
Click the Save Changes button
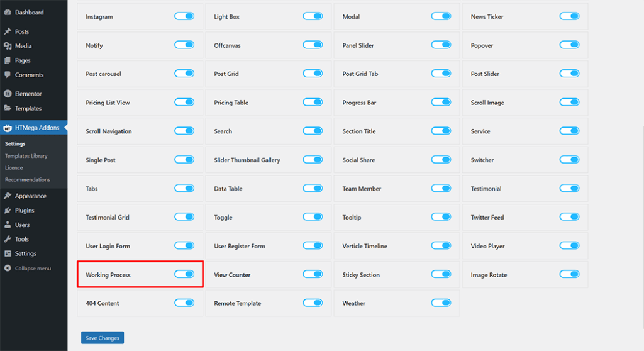pos(103,338)
